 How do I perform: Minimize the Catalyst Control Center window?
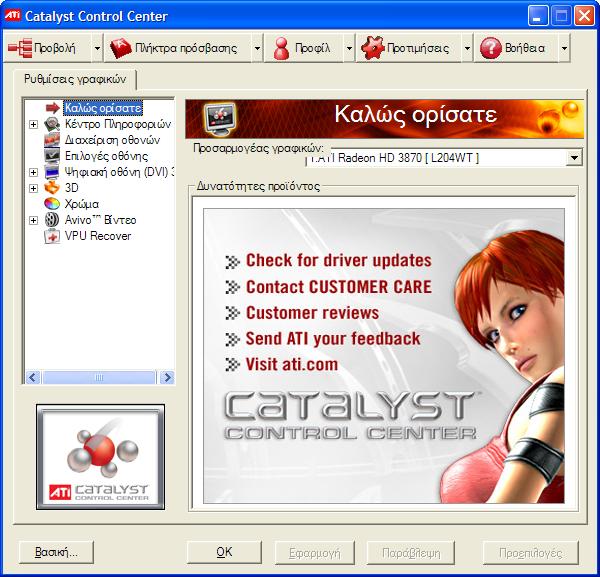click(x=537, y=16)
